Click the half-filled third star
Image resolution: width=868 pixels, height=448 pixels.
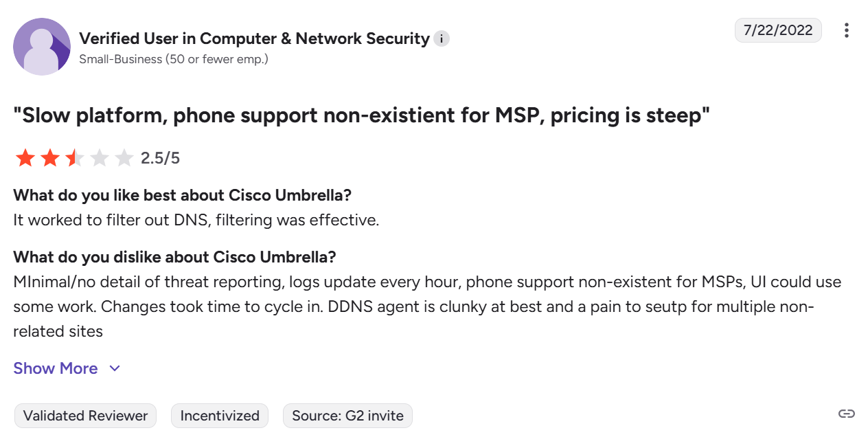pos(75,159)
